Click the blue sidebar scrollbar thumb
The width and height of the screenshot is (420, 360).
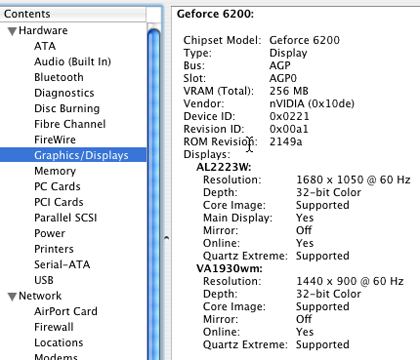point(154,193)
